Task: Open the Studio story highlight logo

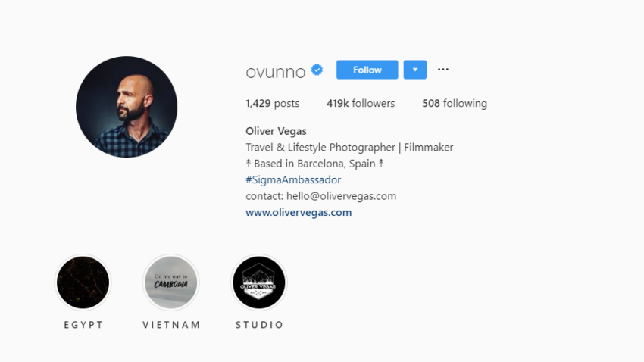Action: tap(259, 282)
